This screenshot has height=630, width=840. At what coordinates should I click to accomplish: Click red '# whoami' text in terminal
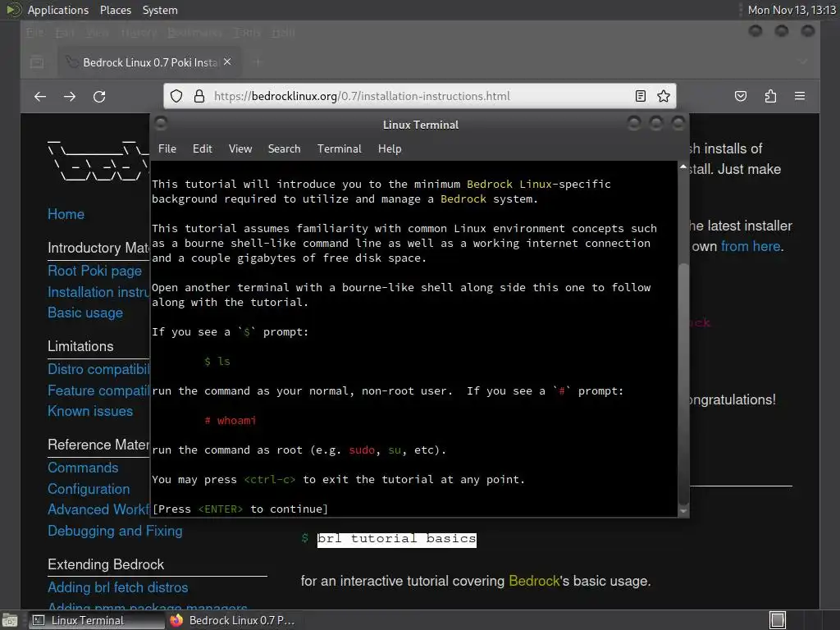(x=231, y=421)
